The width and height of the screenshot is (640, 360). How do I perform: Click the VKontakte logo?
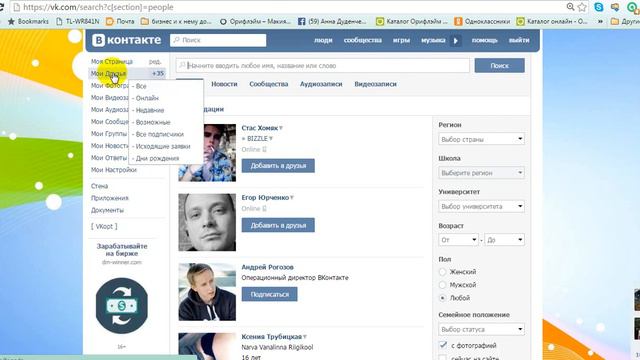click(127, 40)
